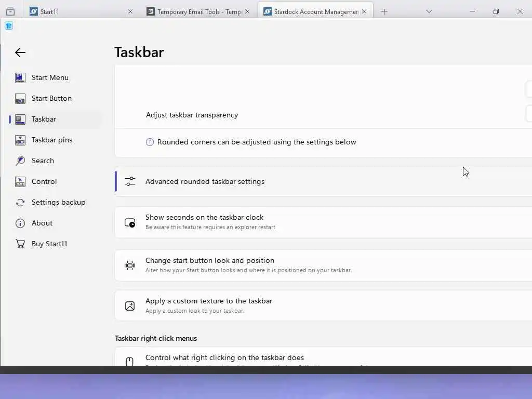Close the Stardock Account Management tab
532x399 pixels.
click(x=364, y=11)
